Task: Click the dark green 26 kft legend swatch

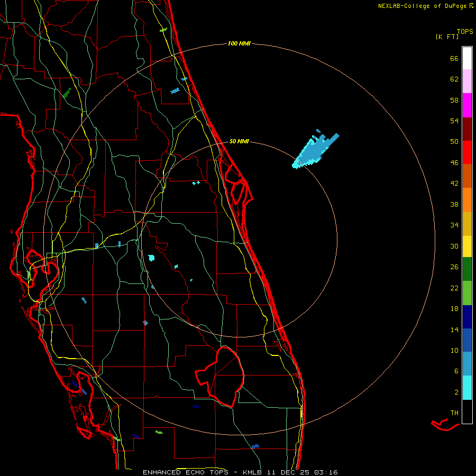Action: pyautogui.click(x=467, y=269)
